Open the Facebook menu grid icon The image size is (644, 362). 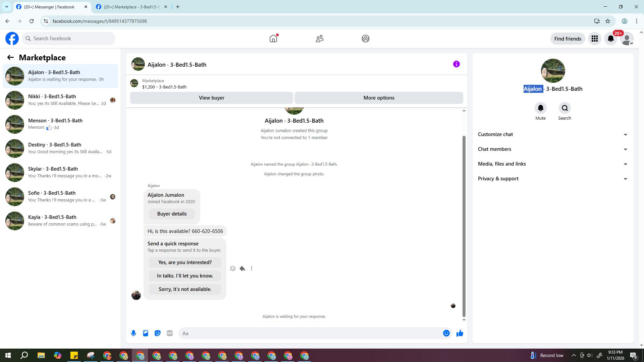pos(595,39)
